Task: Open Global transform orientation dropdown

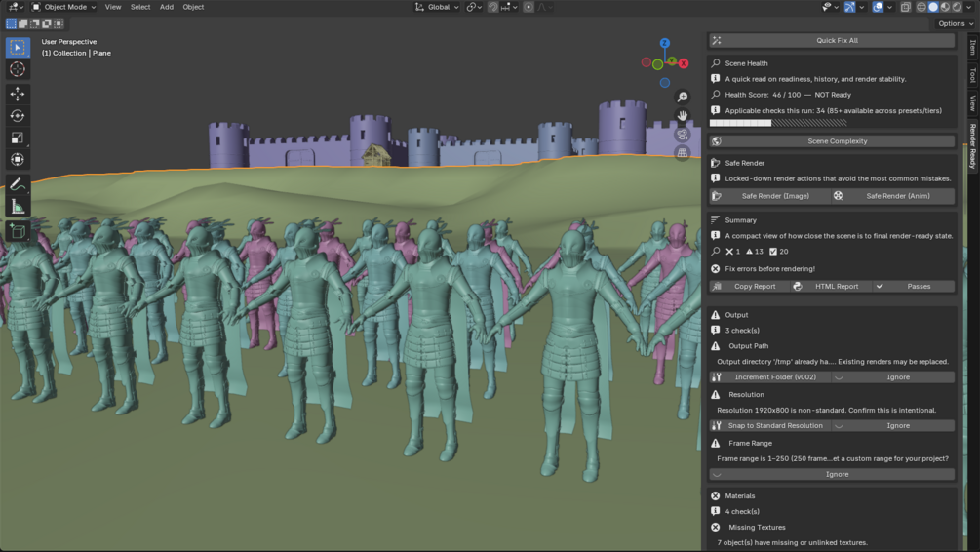Action: point(436,7)
